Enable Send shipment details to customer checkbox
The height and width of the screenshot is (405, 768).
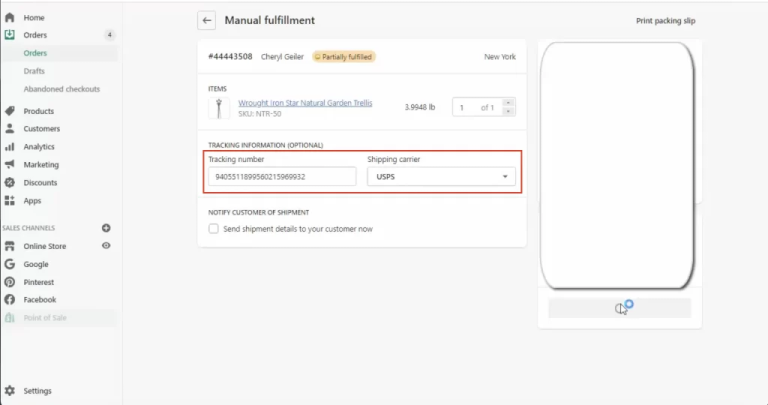point(213,229)
